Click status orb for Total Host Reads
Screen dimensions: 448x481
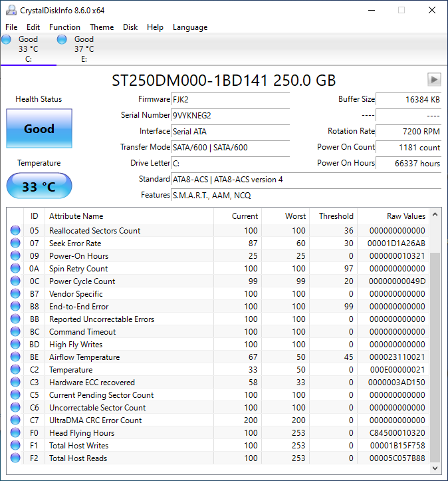point(15,458)
